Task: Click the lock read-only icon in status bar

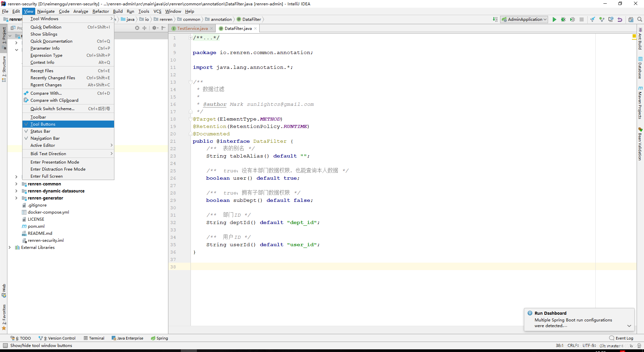Action: pyautogui.click(x=631, y=345)
